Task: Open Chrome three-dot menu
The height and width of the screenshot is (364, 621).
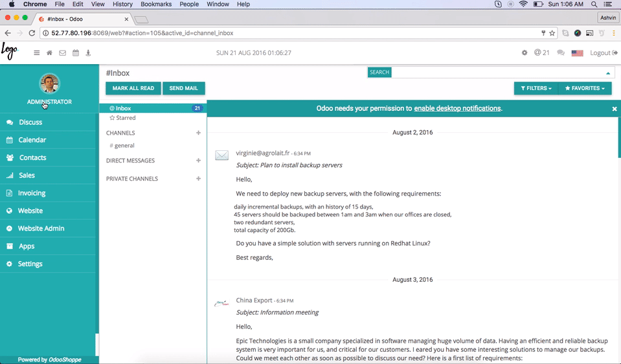Action: click(x=614, y=33)
